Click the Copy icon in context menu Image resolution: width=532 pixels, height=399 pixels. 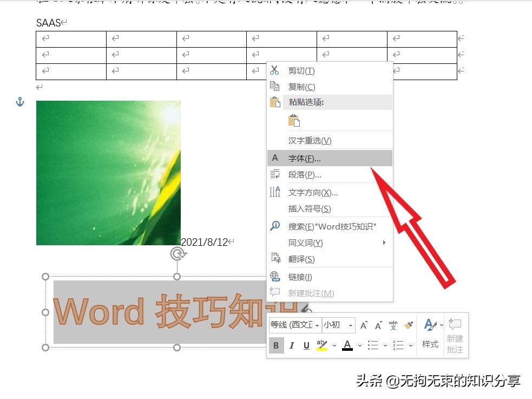[275, 87]
